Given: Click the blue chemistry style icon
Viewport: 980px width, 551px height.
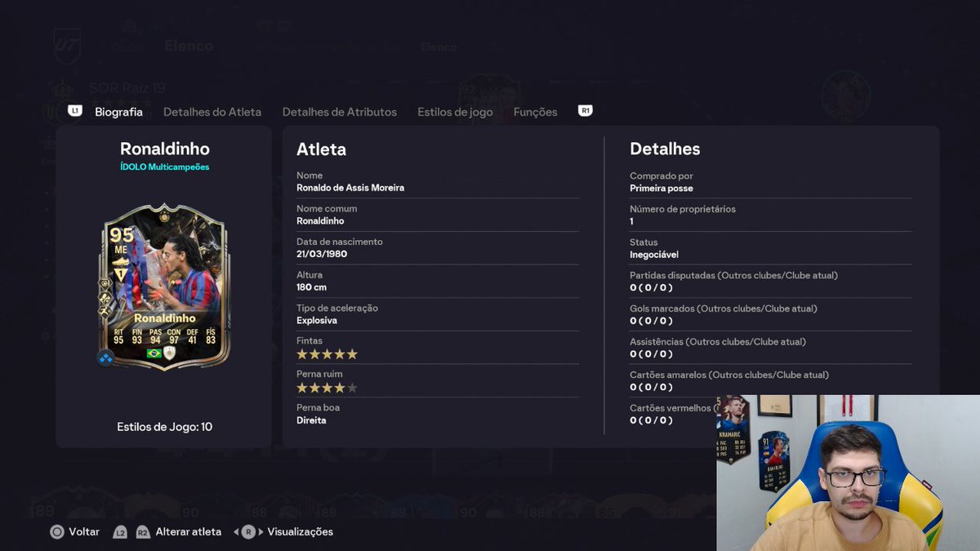Looking at the screenshot, I should [105, 358].
